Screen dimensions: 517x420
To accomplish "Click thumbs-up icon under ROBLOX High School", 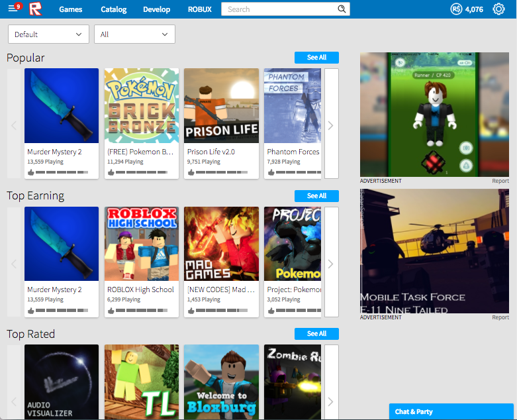I will coord(111,311).
